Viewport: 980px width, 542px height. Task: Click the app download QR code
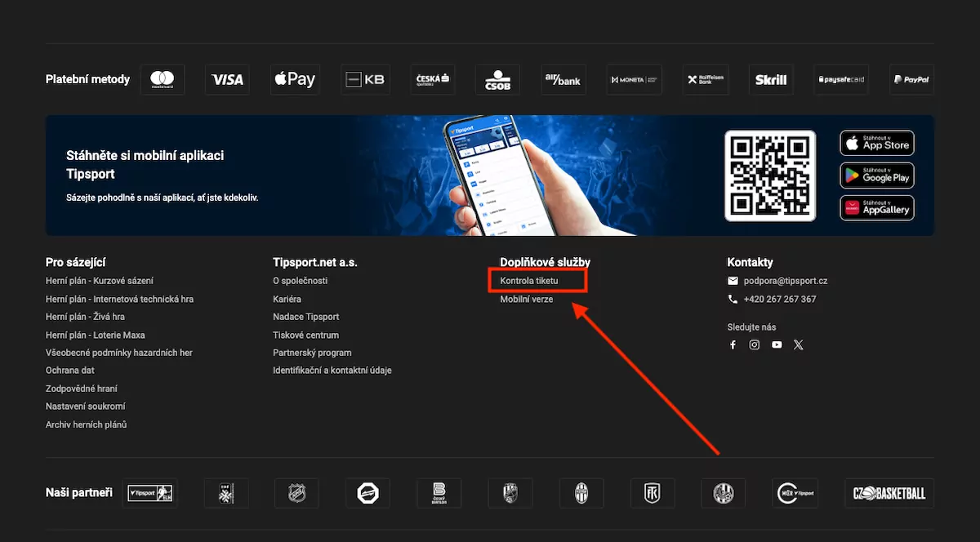tap(770, 175)
